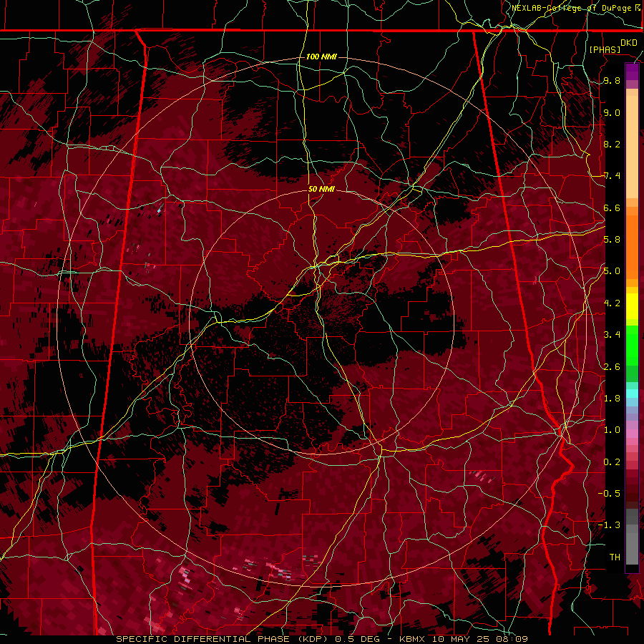Click the DKD product label
Image resolution: width=644 pixels, height=644 pixels.
(x=629, y=43)
